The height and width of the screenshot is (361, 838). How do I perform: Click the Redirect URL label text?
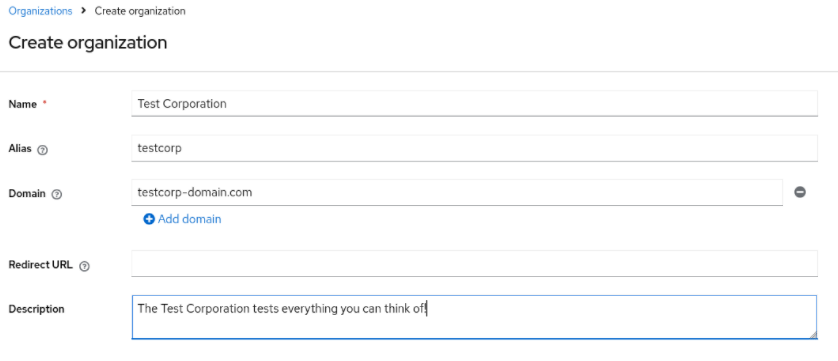click(41, 265)
